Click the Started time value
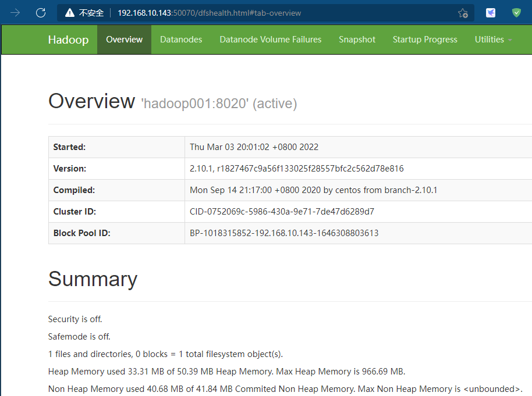Screen dimensions: 532x396 click(x=254, y=147)
